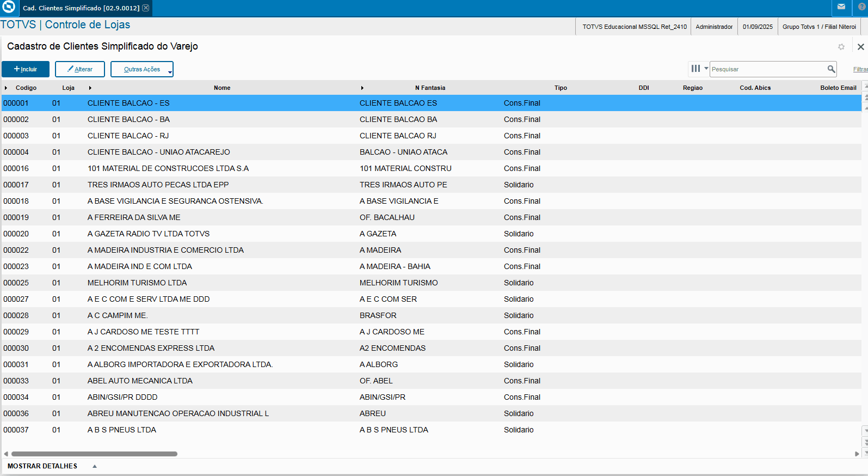Screen dimensions: 868x476
Task: Select row A 2 ENCOMENDAS EXPRESS LTDA
Action: pyautogui.click(x=432, y=348)
